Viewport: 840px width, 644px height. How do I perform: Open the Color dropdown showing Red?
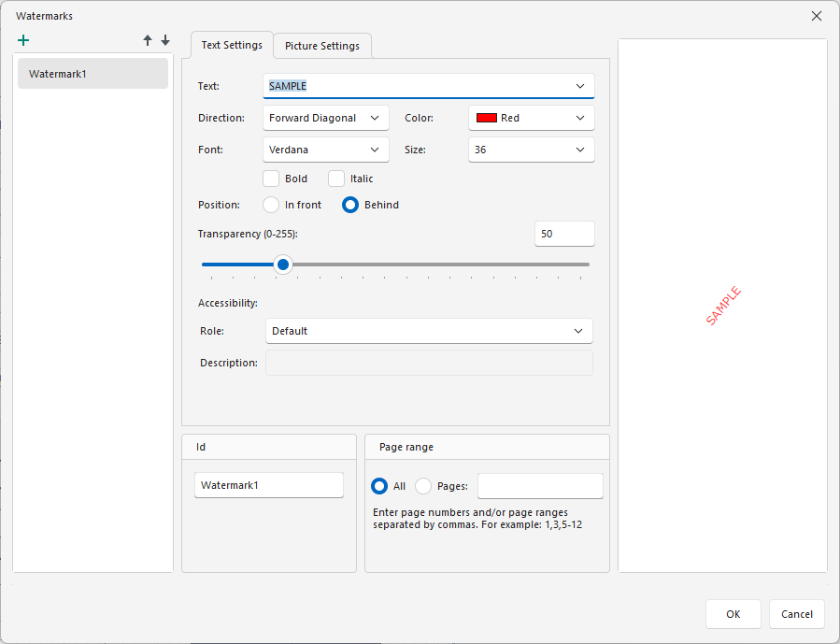pyautogui.click(x=531, y=117)
